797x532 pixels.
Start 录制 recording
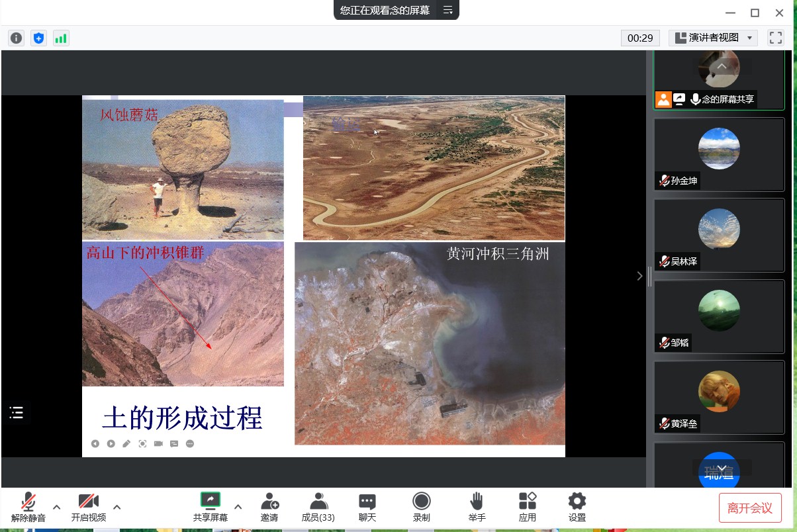click(x=422, y=507)
